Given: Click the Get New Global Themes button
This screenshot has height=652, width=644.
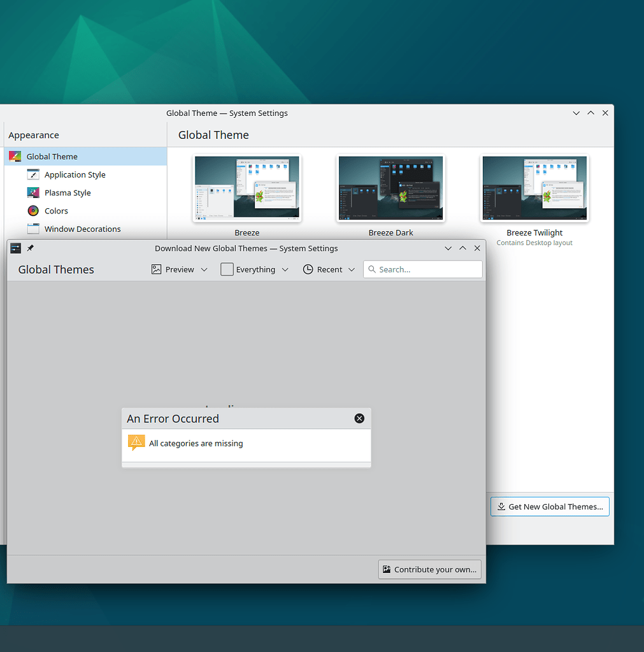Looking at the screenshot, I should pyautogui.click(x=549, y=506).
